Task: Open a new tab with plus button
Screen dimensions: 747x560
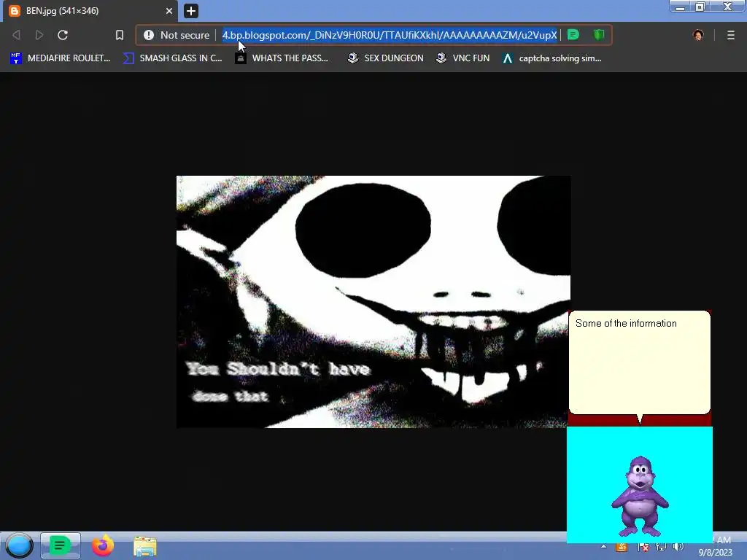Action: (x=191, y=10)
